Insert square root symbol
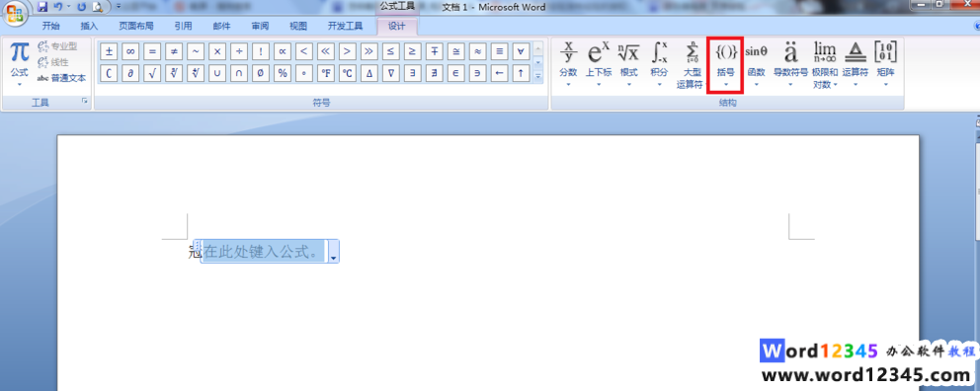 [152, 73]
